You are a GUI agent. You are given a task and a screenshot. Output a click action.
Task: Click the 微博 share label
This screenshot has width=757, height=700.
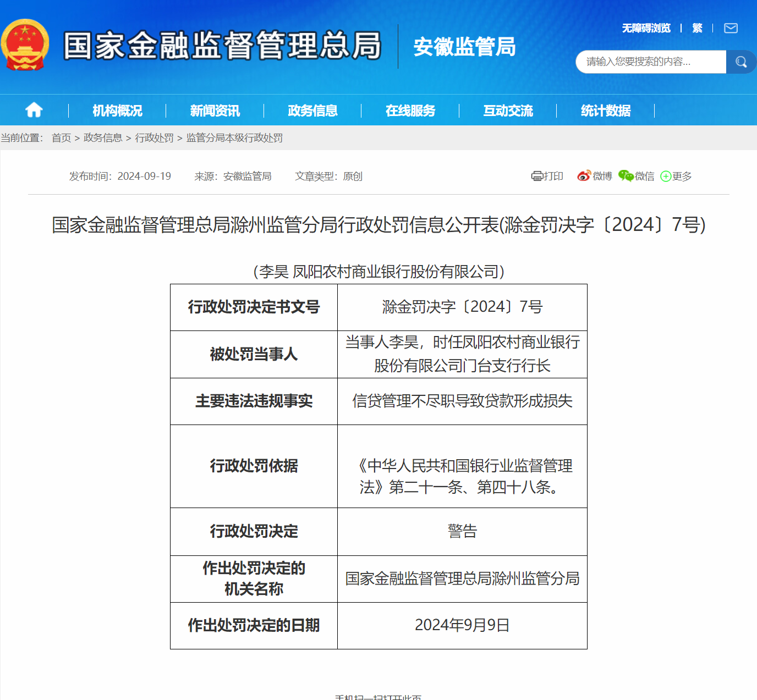click(602, 176)
